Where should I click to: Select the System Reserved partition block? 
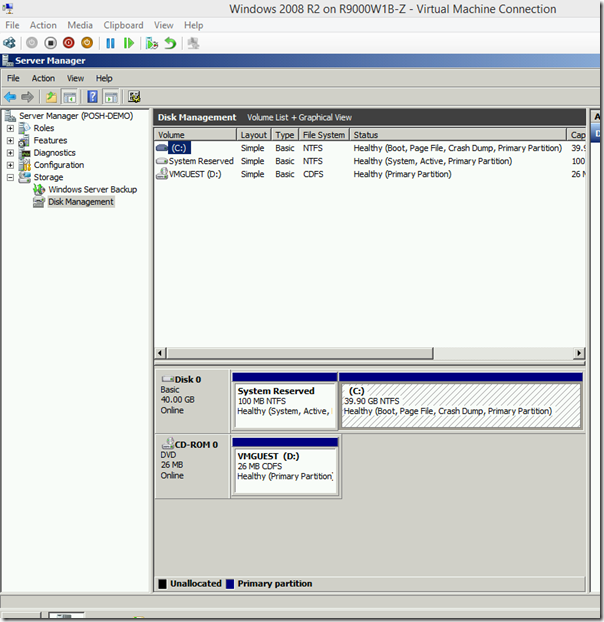click(x=285, y=401)
